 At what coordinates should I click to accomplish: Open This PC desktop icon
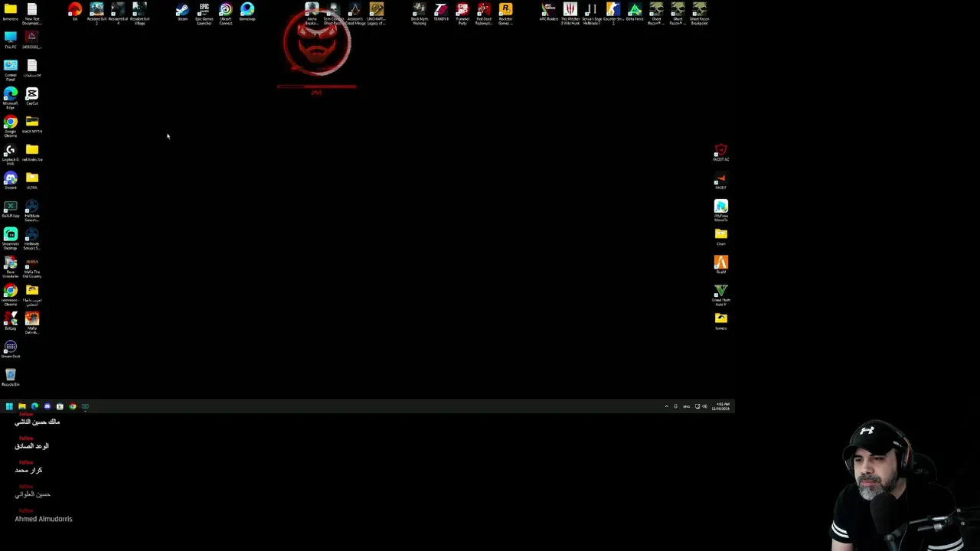pos(10,40)
